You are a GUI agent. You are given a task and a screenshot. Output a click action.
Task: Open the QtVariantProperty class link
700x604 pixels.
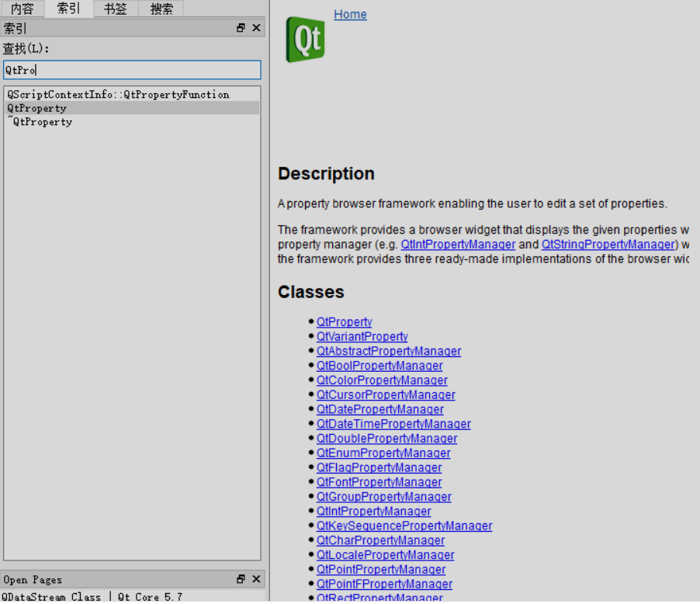[362, 336]
